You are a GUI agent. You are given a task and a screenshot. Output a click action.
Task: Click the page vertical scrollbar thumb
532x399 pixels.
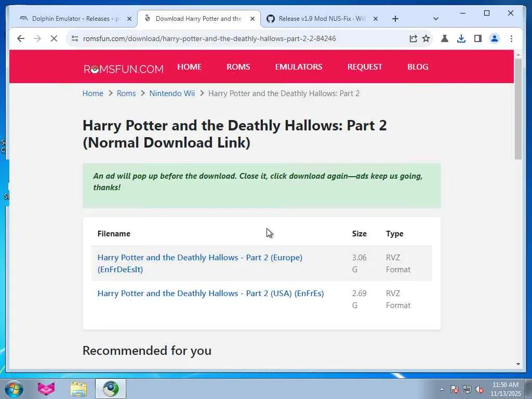point(518,109)
